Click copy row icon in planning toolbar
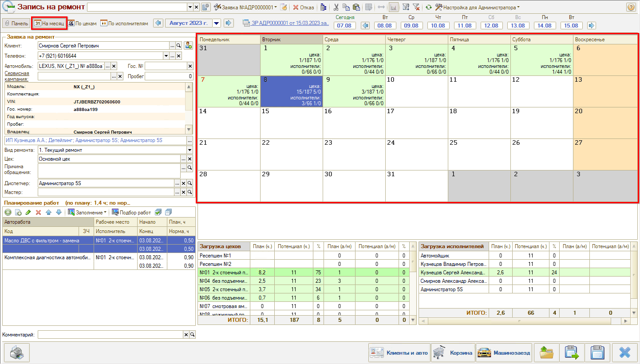The image size is (640, 364). (x=18, y=213)
